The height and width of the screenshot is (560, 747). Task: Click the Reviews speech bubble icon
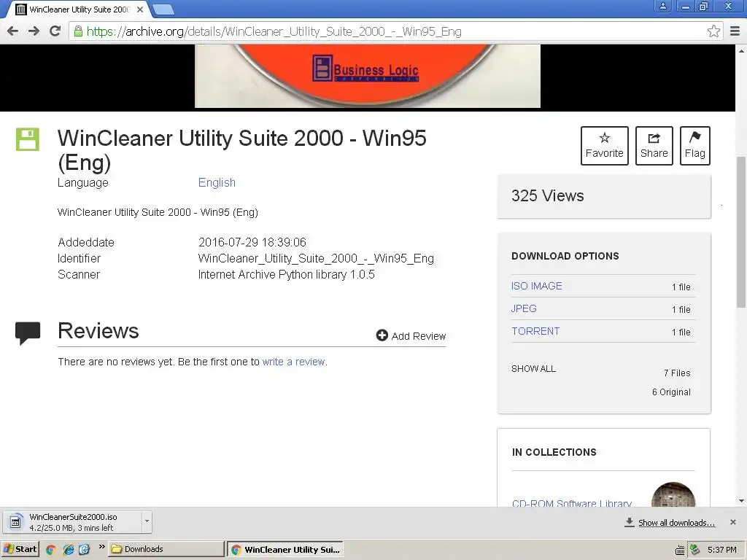(x=28, y=333)
